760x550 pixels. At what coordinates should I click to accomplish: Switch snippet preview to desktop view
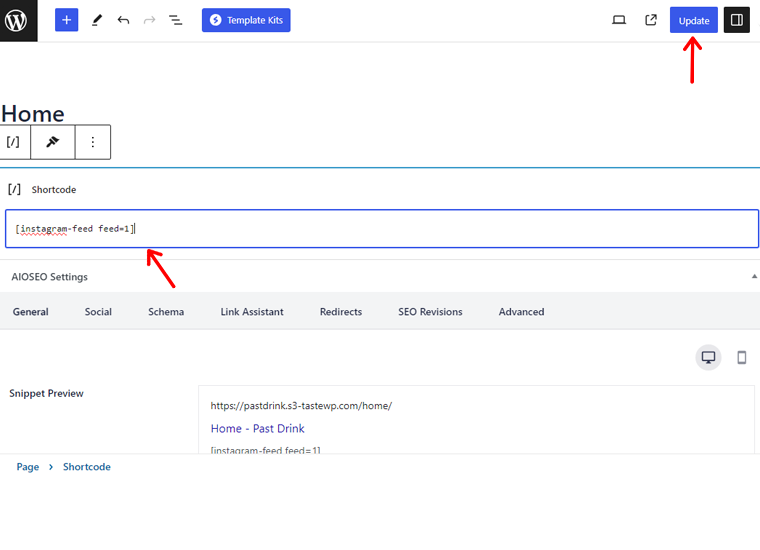(x=708, y=358)
